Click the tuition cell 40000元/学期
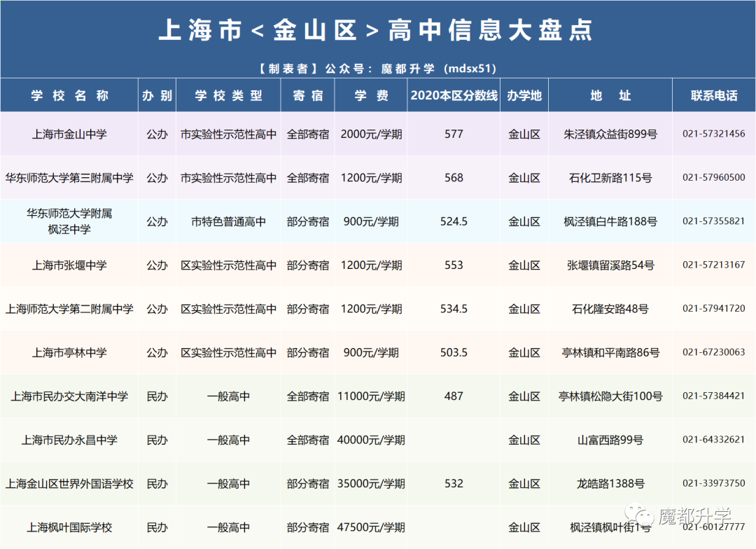Viewport: 756px width, 549px height. tap(371, 440)
